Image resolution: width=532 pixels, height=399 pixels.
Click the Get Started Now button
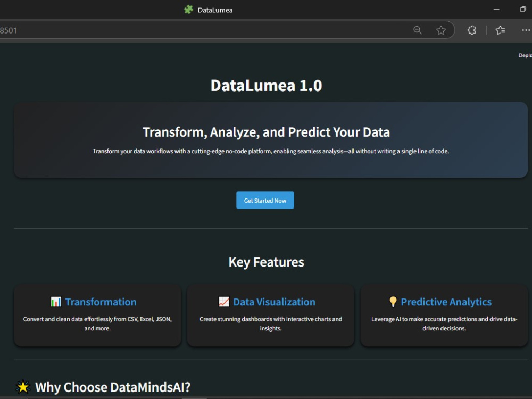tap(265, 200)
